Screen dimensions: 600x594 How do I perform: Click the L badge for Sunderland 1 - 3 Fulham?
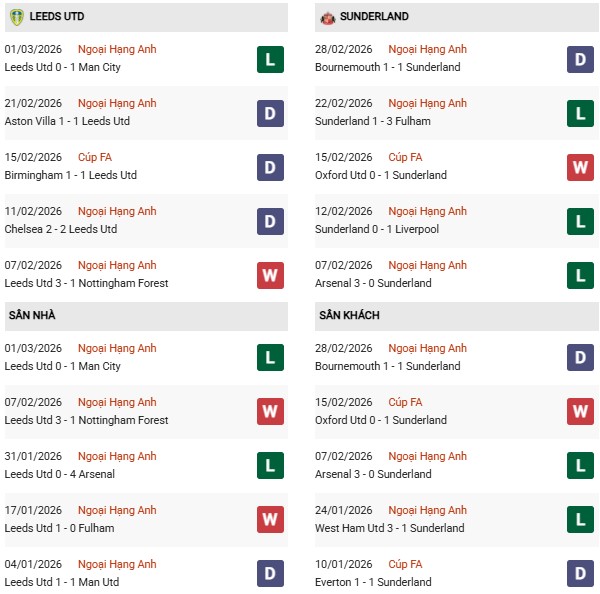point(580,113)
